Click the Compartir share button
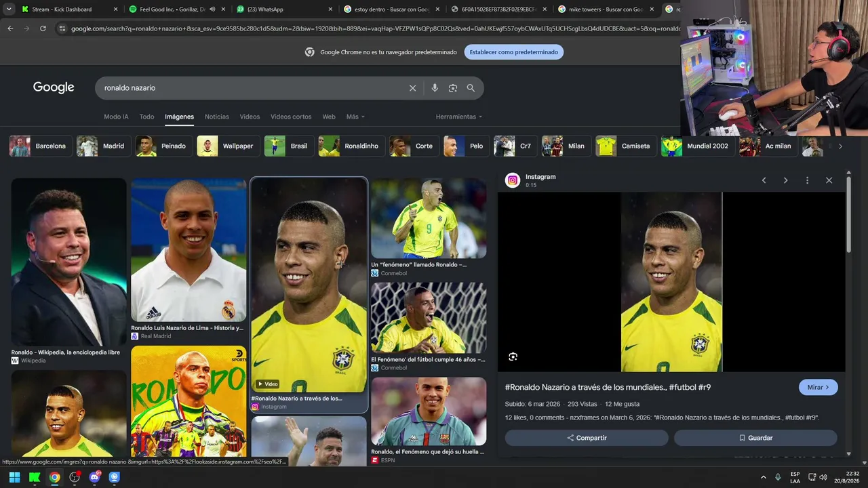 pyautogui.click(x=587, y=438)
